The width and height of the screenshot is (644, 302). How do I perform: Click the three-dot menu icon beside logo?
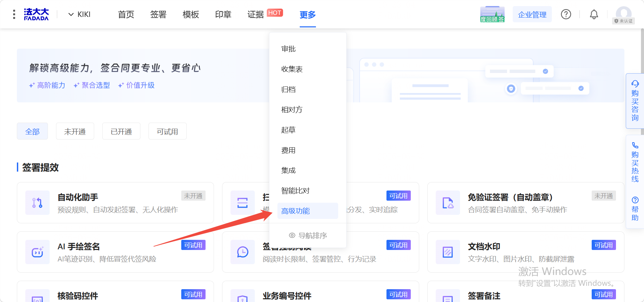pos(14,14)
